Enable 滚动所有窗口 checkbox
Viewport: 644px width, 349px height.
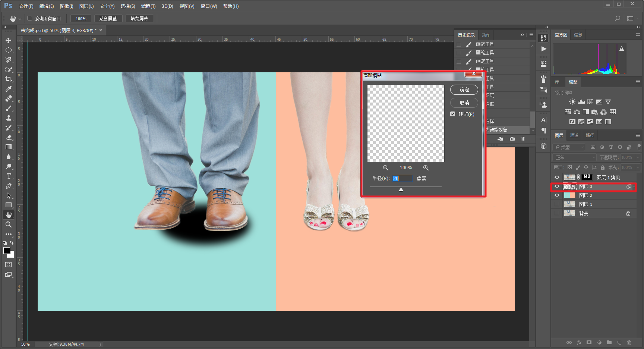30,18
